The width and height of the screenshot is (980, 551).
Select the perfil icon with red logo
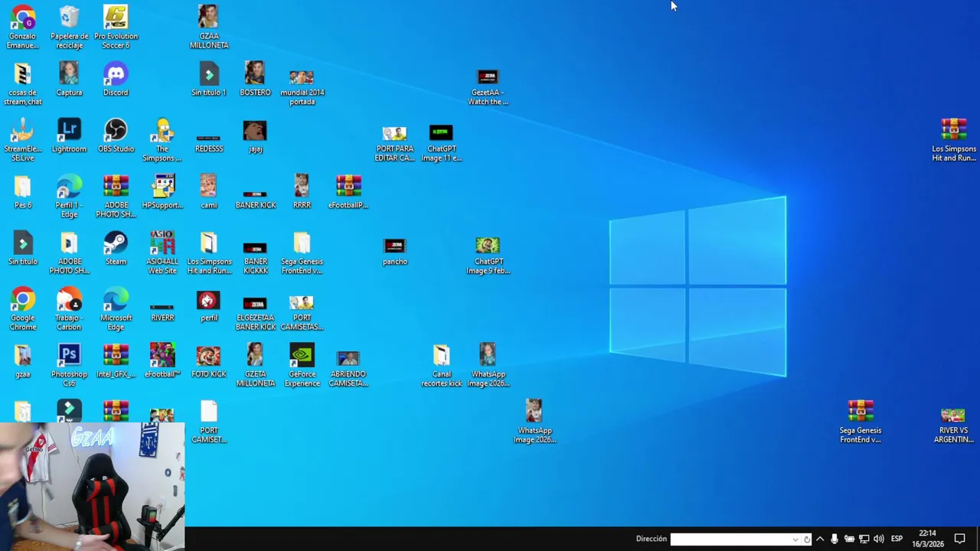click(x=208, y=305)
